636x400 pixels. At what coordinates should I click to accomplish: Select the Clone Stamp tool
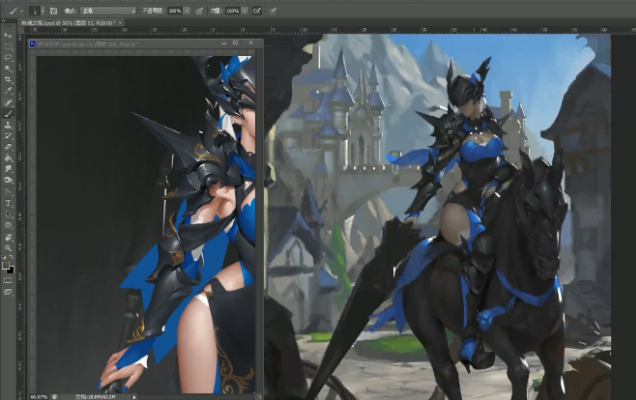8,125
